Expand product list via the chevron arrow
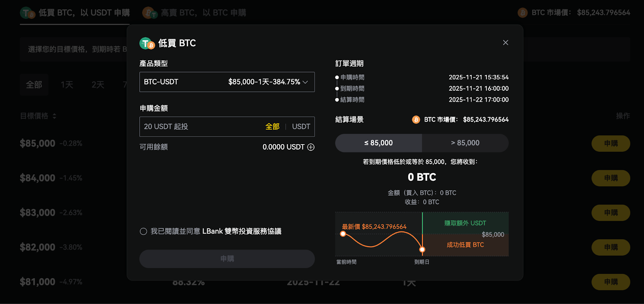The image size is (644, 304). pyautogui.click(x=305, y=82)
